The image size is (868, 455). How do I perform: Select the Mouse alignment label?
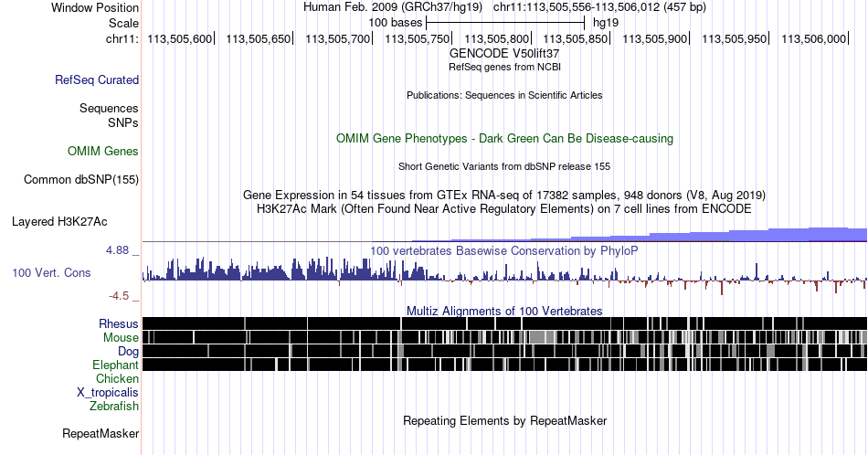coord(121,338)
